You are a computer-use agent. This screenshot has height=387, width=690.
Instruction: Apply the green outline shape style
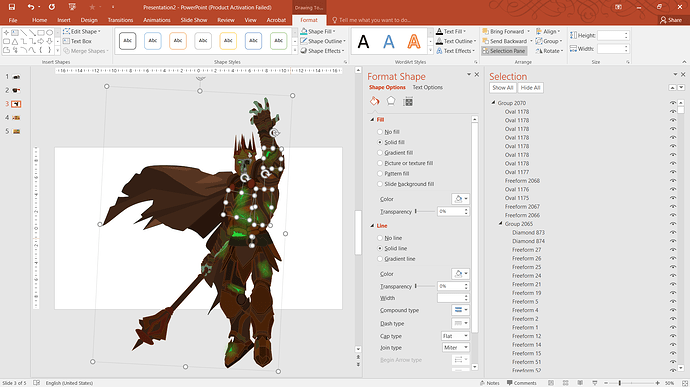click(279, 41)
